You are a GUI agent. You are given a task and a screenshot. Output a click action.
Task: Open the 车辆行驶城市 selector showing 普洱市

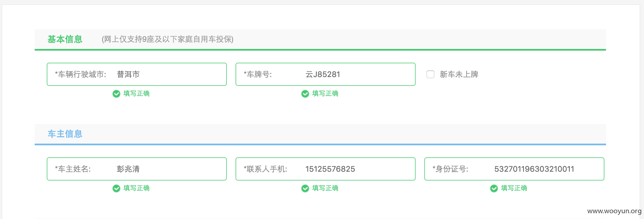click(137, 74)
